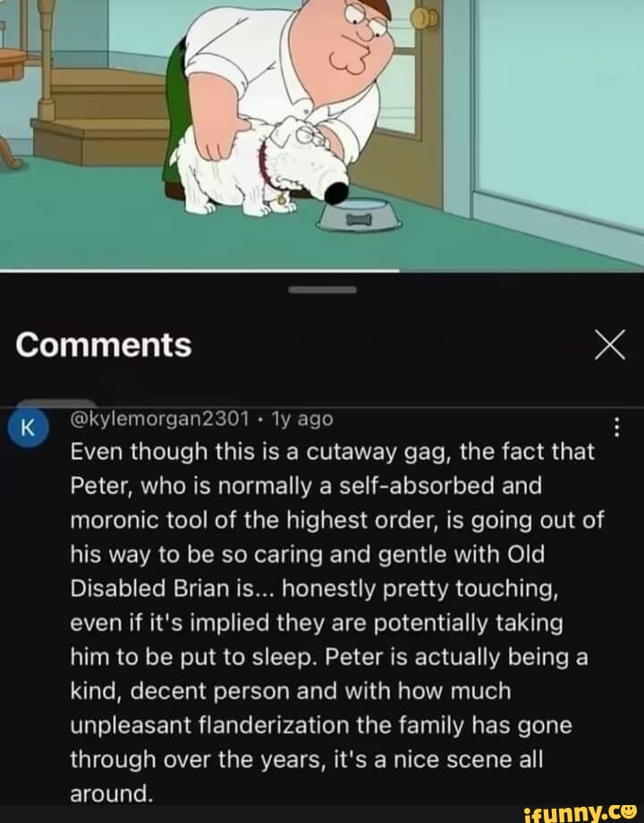
Task: Open the blue K profile avatar
Action: click(x=29, y=428)
